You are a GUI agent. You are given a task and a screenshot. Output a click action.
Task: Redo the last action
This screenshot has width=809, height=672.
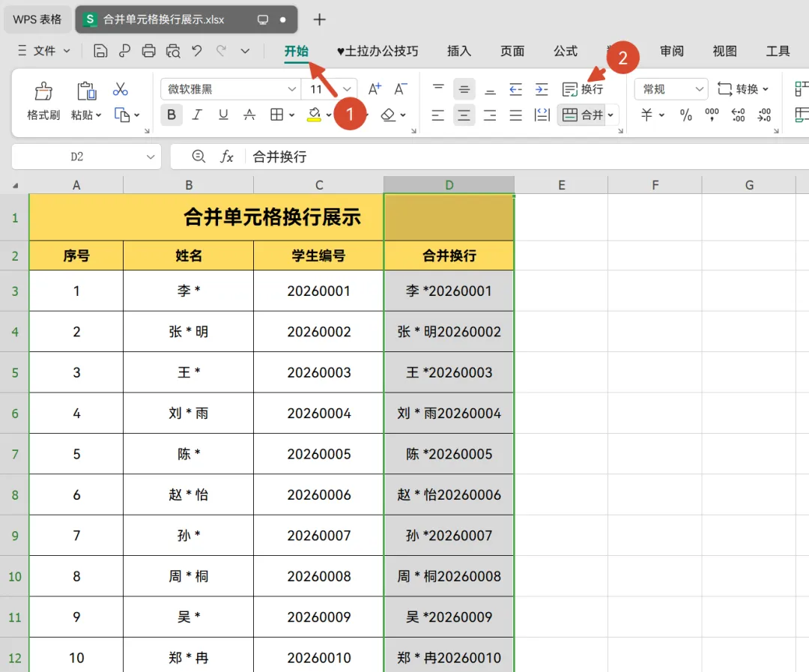pos(221,51)
